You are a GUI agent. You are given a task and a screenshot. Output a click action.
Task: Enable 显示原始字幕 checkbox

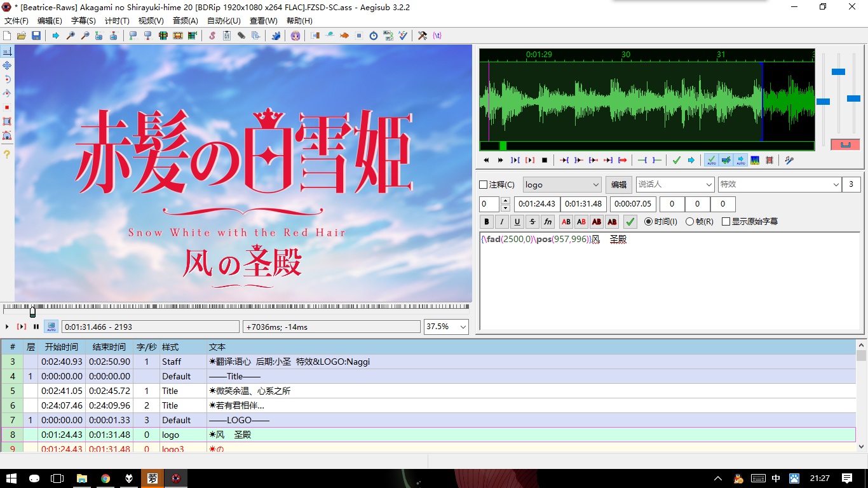point(726,222)
